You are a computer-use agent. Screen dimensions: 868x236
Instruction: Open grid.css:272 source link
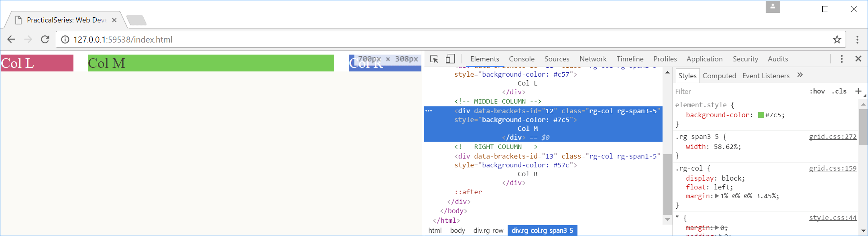[833, 137]
